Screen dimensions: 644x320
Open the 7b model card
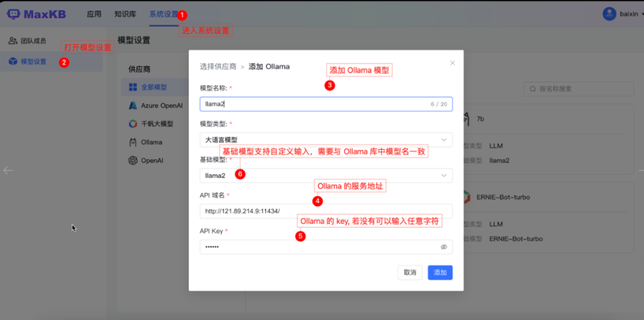coord(549,140)
